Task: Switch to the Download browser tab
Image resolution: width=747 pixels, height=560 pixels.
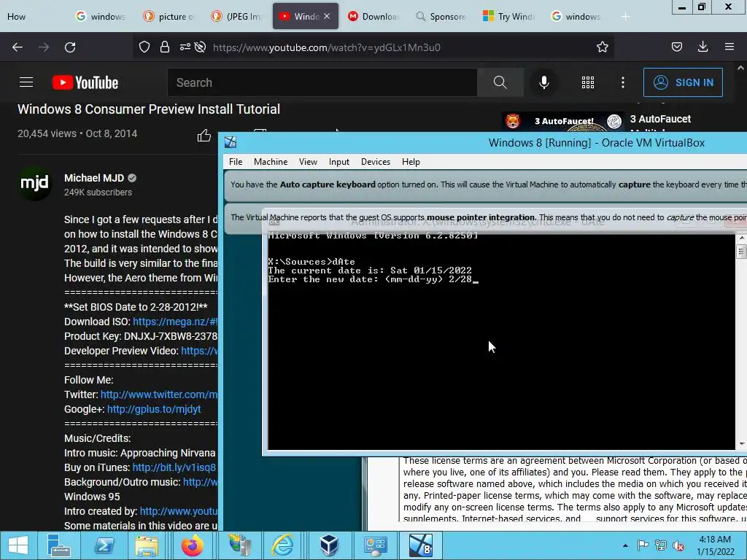Action: pos(373,17)
